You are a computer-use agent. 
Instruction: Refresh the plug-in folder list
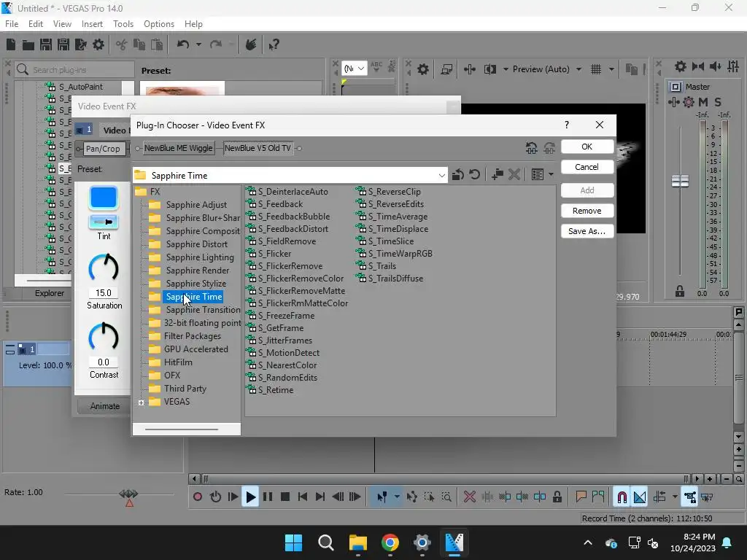pyautogui.click(x=474, y=175)
